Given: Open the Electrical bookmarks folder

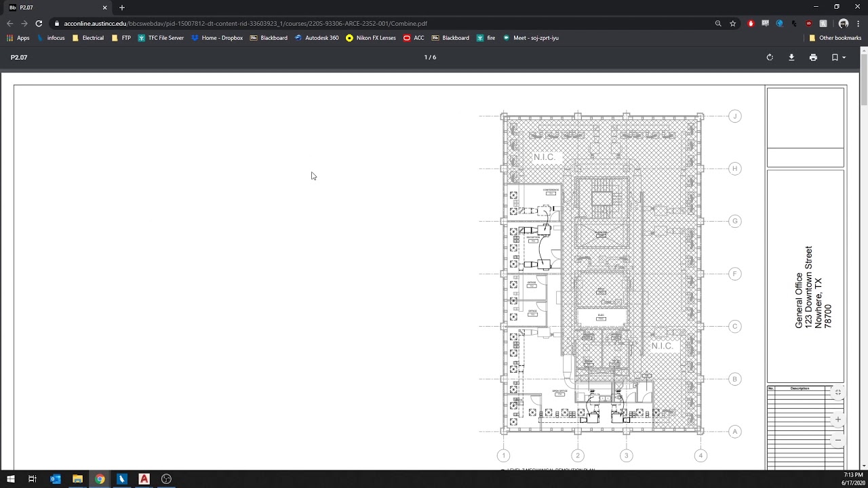Looking at the screenshot, I should pyautogui.click(x=88, y=38).
